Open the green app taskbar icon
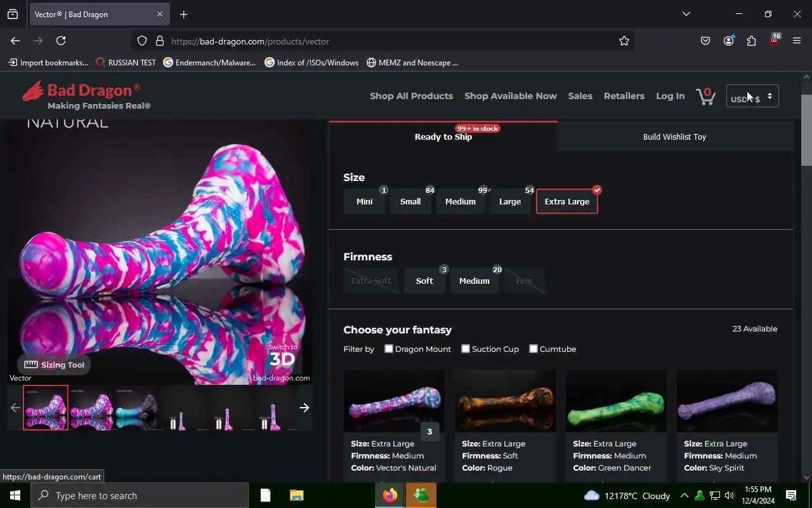 [421, 495]
